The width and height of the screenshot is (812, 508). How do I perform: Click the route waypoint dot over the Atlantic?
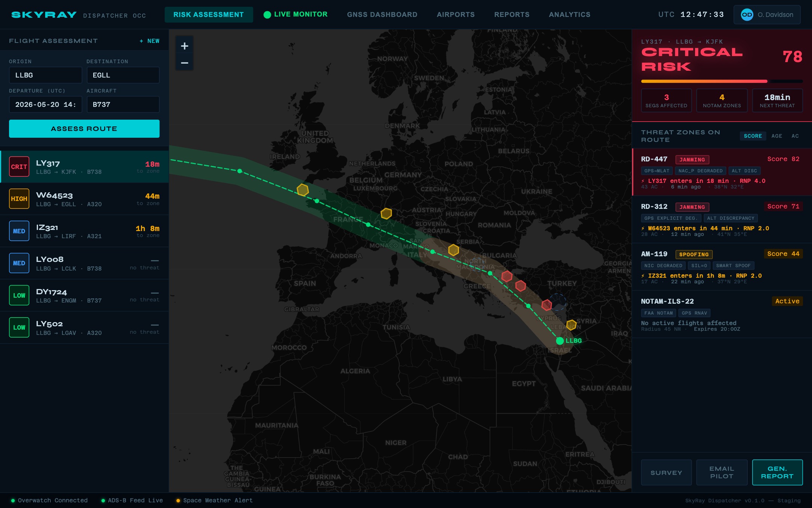(x=240, y=171)
